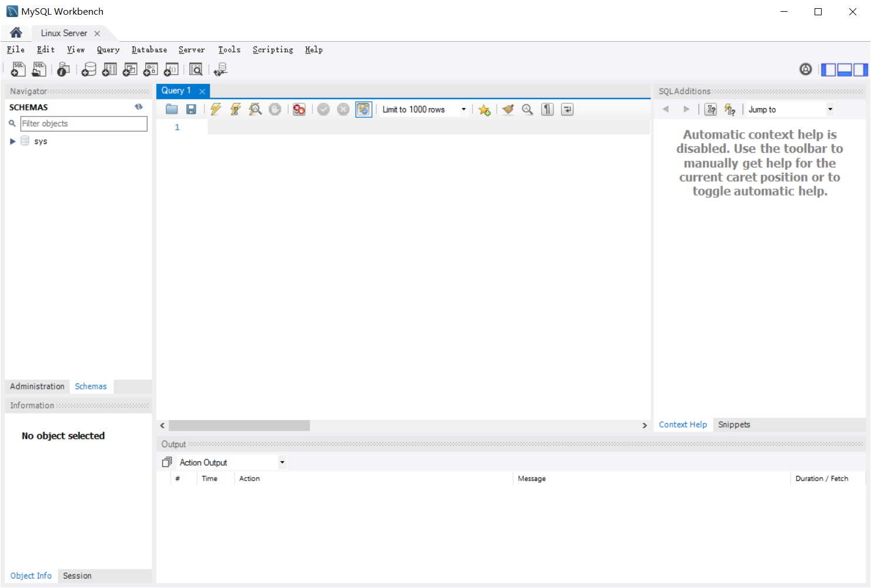This screenshot has height=588, width=871.
Task: Create a new schema icon
Action: tap(89, 69)
